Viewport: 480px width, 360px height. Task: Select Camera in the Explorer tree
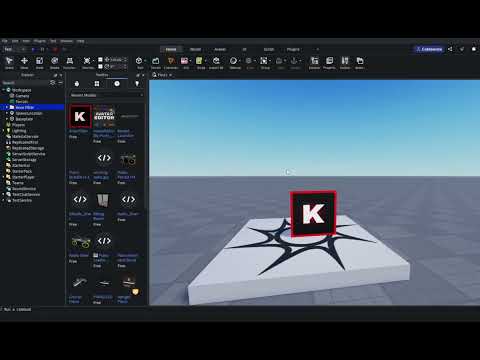(x=22, y=96)
